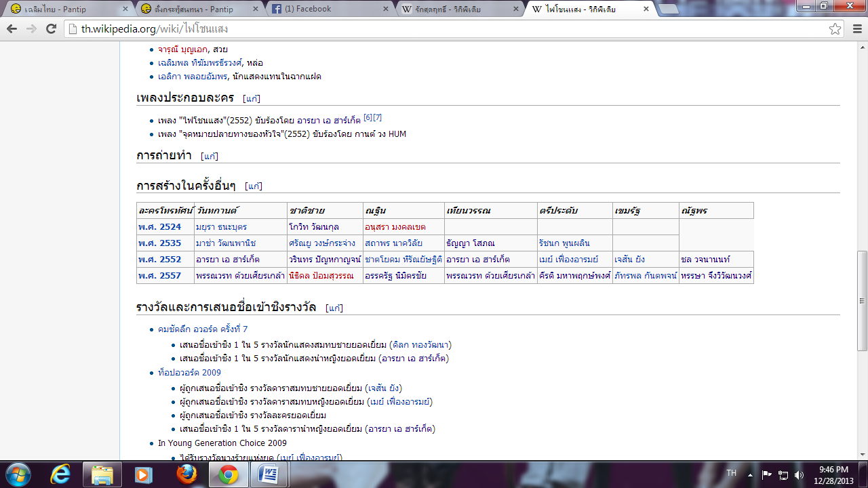Switch to Microsoft Word in the taskbar
The width and height of the screenshot is (868, 488).
[x=269, y=474]
